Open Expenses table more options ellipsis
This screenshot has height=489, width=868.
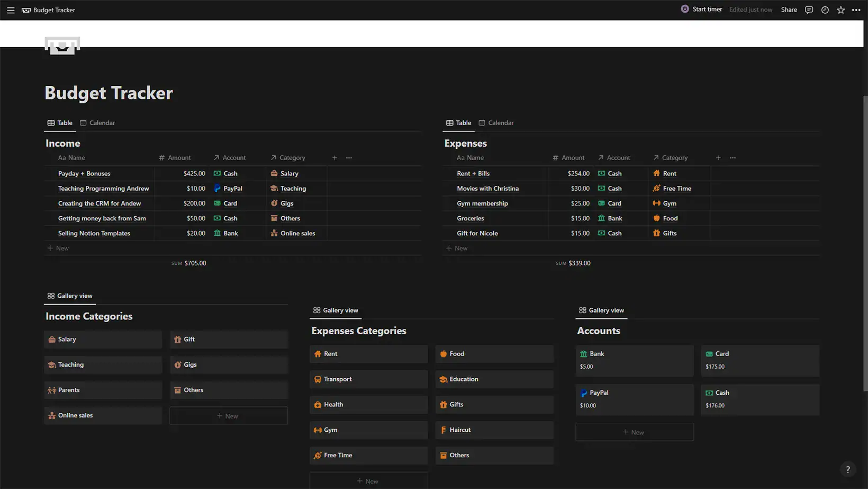click(733, 158)
